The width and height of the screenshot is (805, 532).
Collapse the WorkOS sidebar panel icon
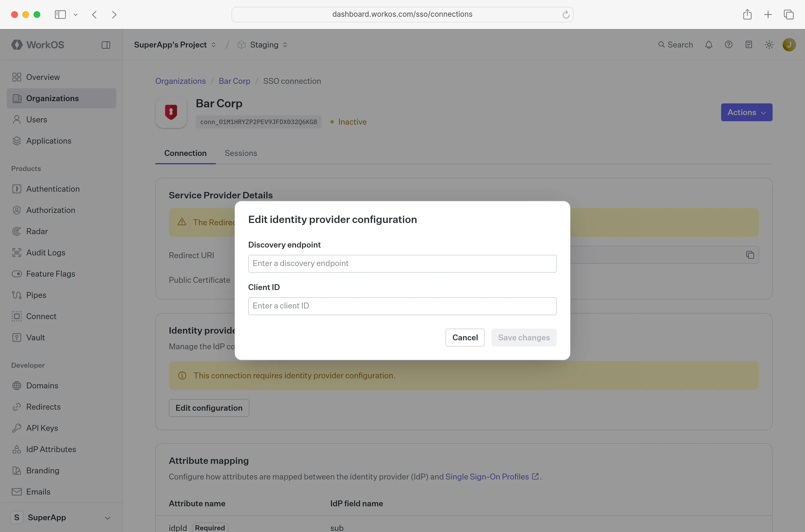tap(106, 45)
